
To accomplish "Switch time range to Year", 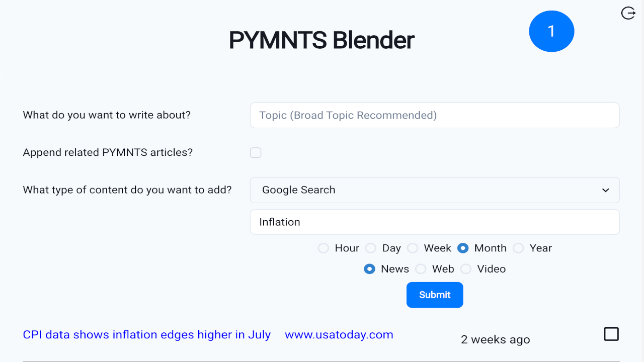I will point(518,248).
